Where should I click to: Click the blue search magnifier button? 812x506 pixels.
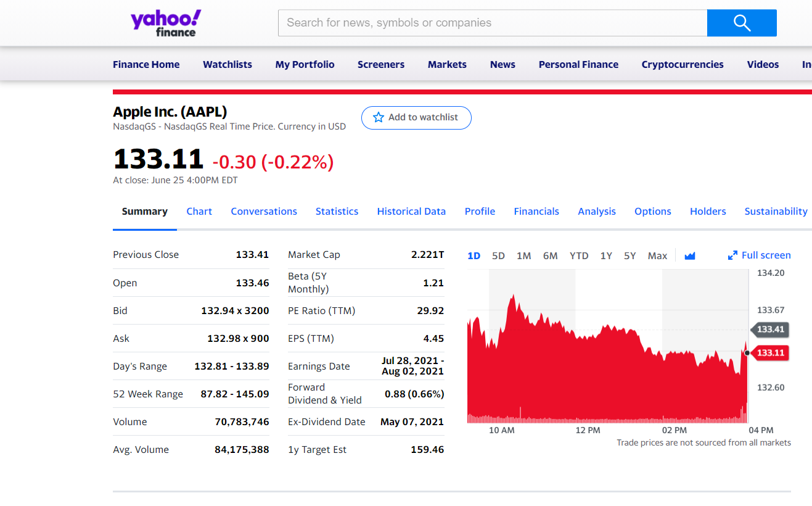tap(742, 23)
